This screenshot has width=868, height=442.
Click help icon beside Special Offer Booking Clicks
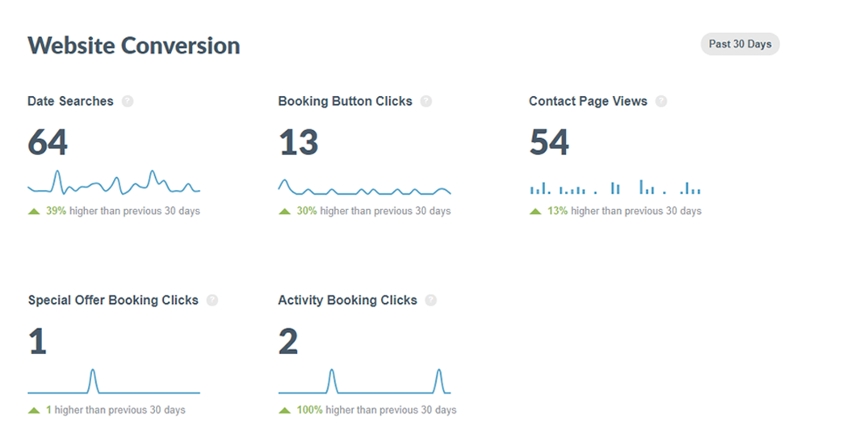212,301
